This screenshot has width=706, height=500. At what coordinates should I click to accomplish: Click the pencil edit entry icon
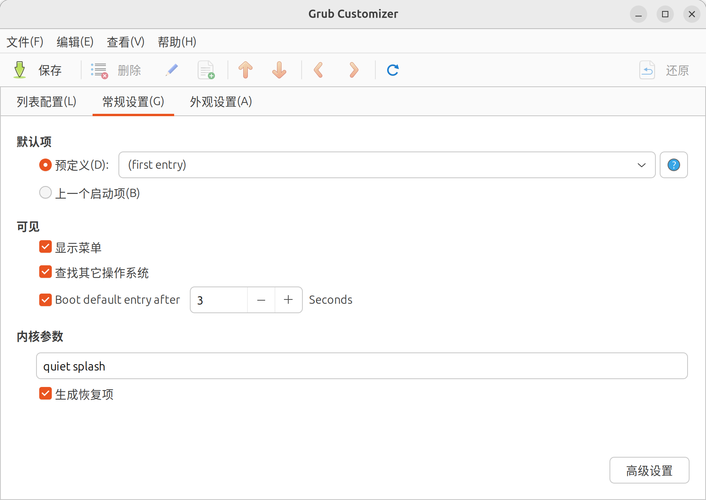[171, 70]
